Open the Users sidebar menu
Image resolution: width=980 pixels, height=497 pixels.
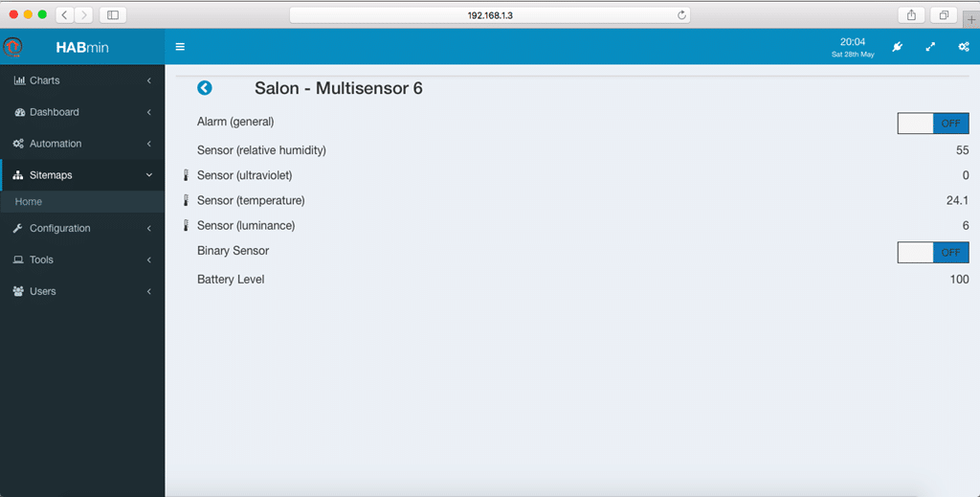82,291
